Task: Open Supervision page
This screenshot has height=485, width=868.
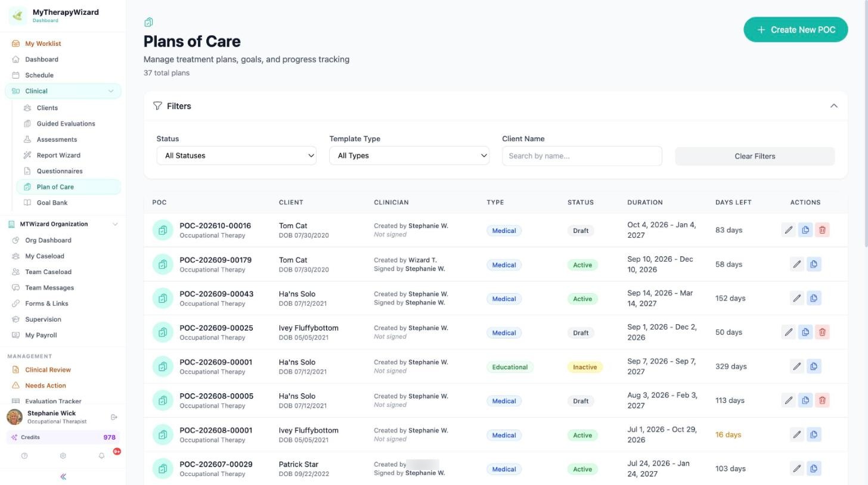Action: pyautogui.click(x=43, y=319)
